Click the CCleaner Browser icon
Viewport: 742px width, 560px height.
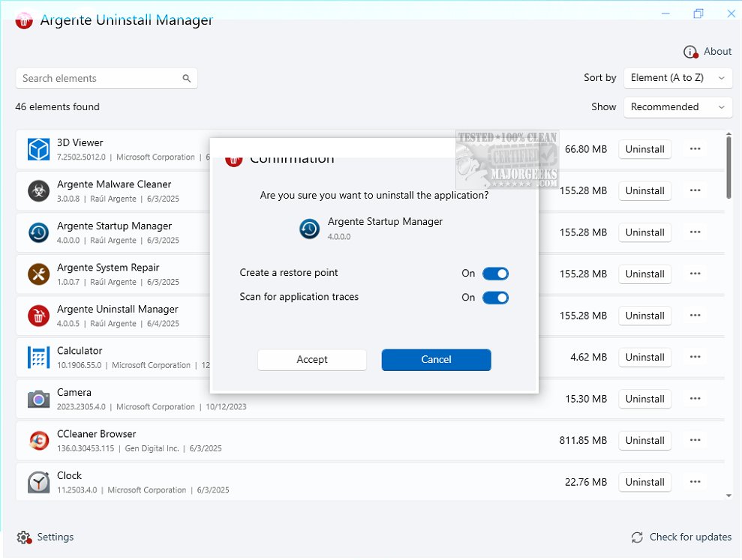(38, 441)
